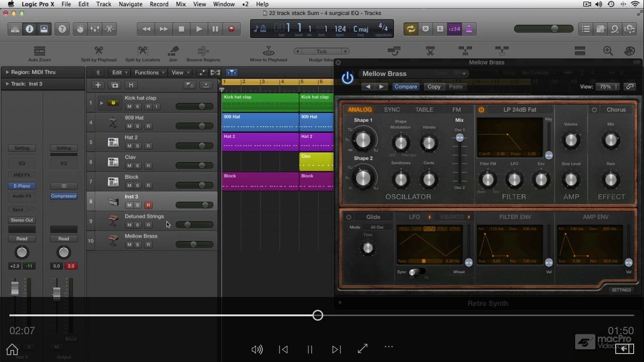Toggle the Cycle mode button

click(x=411, y=29)
